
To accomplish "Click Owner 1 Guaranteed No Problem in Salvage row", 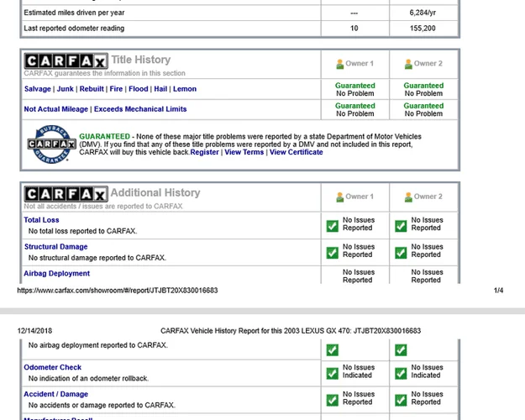I will click(355, 89).
